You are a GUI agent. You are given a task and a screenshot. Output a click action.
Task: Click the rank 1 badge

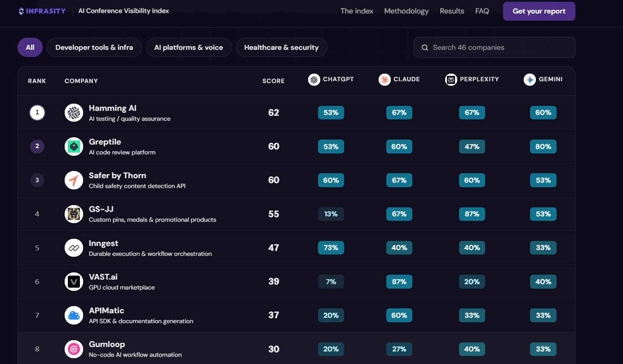point(37,113)
